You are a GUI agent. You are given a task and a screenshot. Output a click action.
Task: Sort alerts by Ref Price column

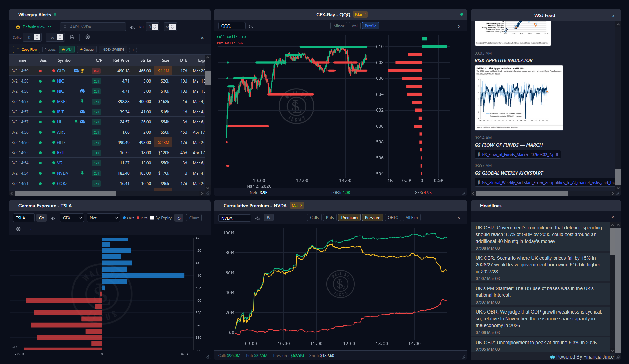[x=121, y=60]
